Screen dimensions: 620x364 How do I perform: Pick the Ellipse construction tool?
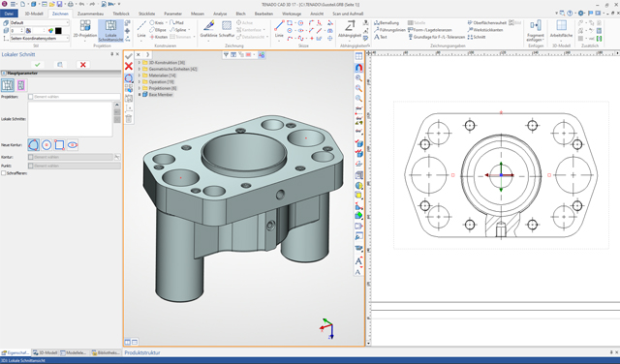[158, 30]
